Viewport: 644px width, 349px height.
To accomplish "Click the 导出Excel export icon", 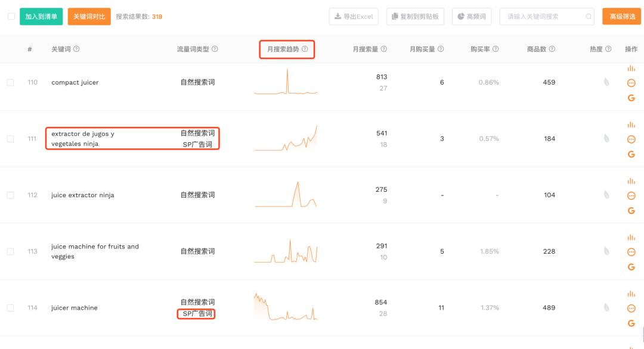I will pos(338,16).
